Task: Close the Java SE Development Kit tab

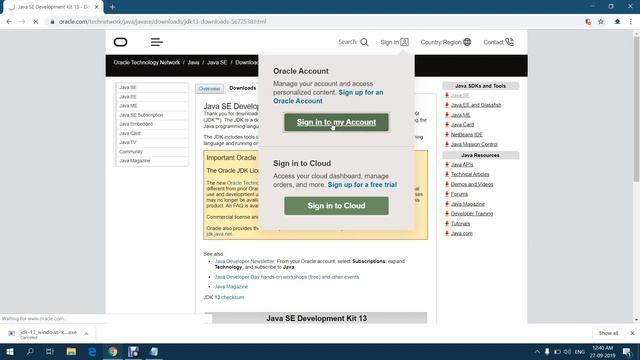Action: [x=97, y=7]
